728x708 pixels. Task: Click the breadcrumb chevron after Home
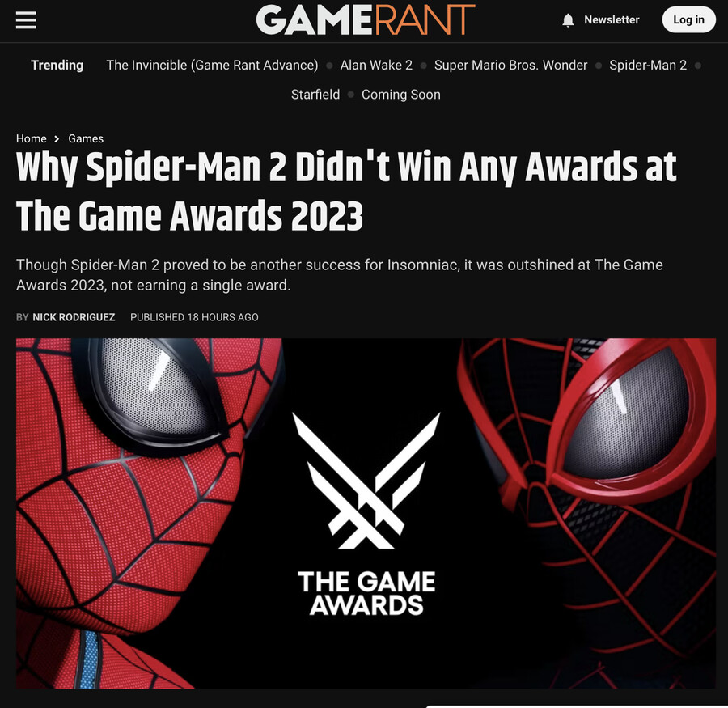(x=57, y=139)
